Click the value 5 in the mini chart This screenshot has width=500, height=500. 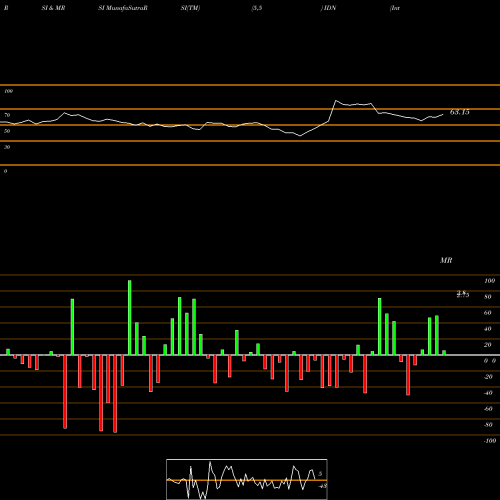point(320,474)
